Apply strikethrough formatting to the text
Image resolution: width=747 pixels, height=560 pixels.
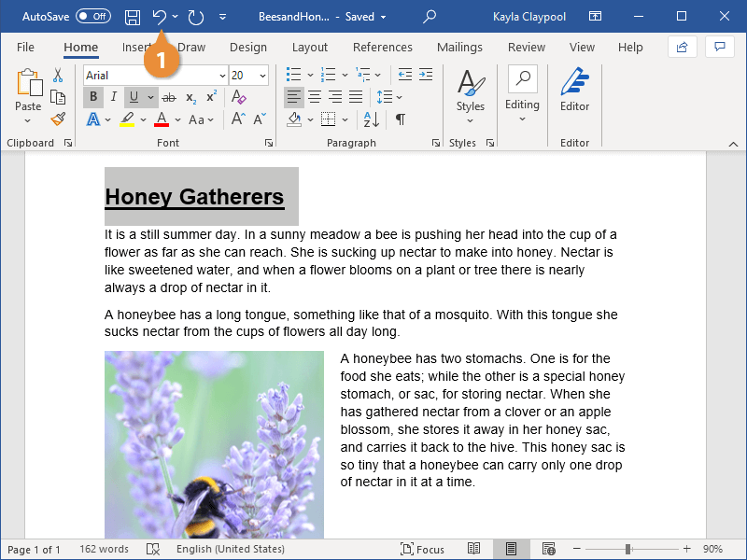coord(169,97)
